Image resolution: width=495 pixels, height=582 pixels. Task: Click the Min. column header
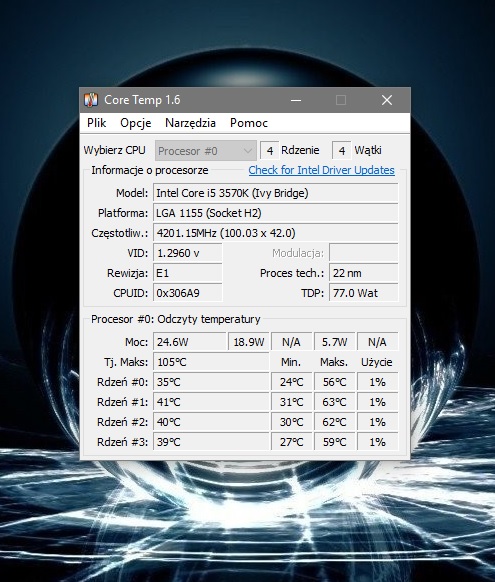291,362
